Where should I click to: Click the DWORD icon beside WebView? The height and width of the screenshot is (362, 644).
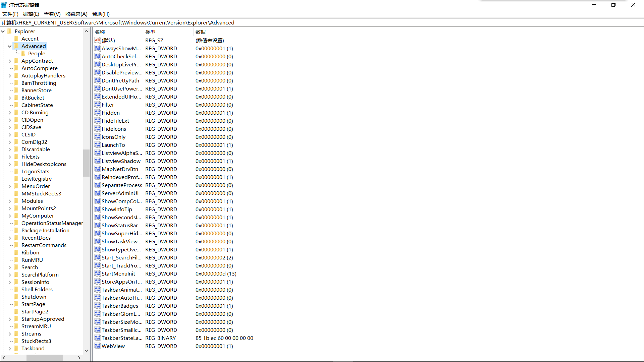click(x=97, y=346)
